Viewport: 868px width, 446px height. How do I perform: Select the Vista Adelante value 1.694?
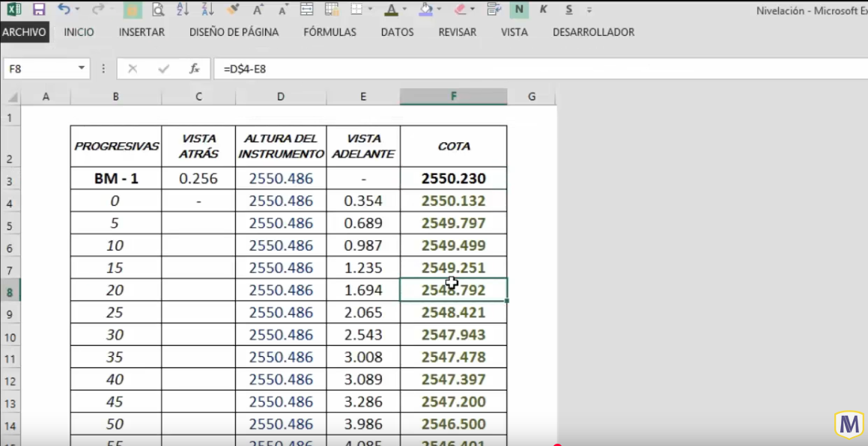tap(363, 290)
